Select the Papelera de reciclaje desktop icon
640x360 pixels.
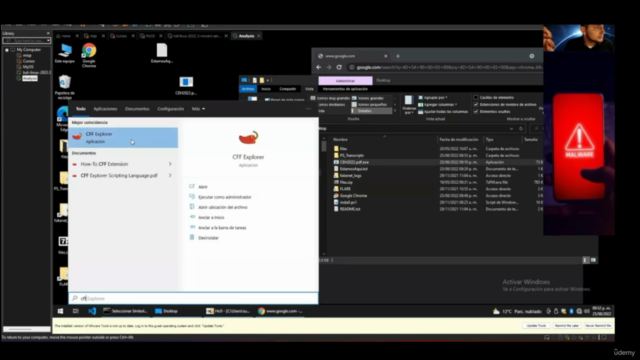click(x=64, y=87)
